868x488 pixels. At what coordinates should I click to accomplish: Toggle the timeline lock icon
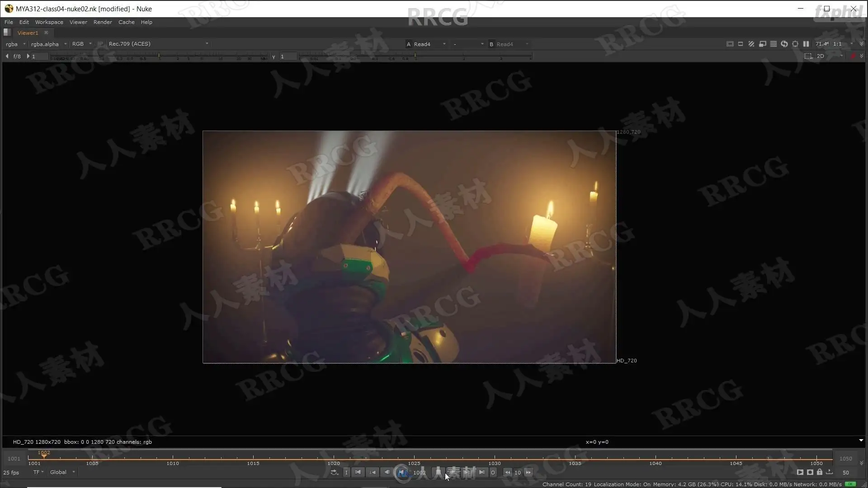820,472
